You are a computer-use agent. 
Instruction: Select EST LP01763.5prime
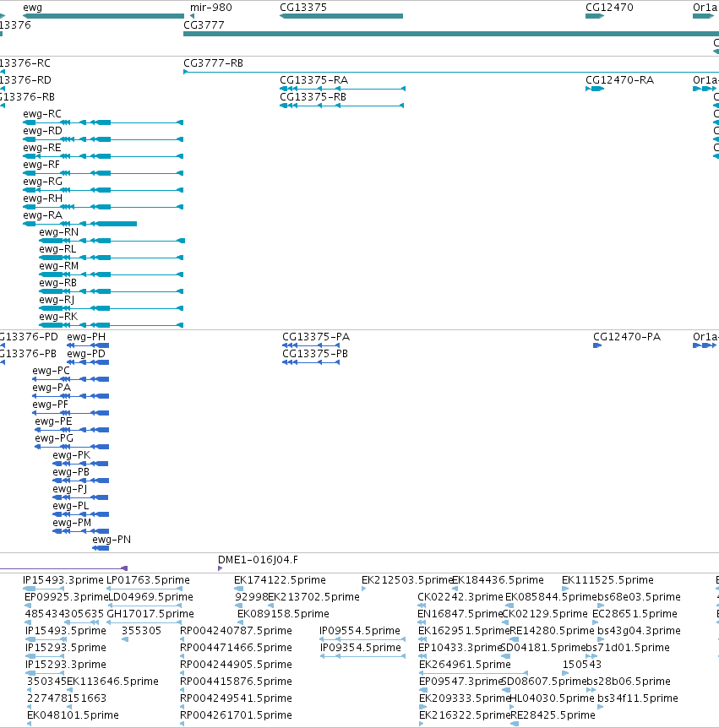coord(144,589)
